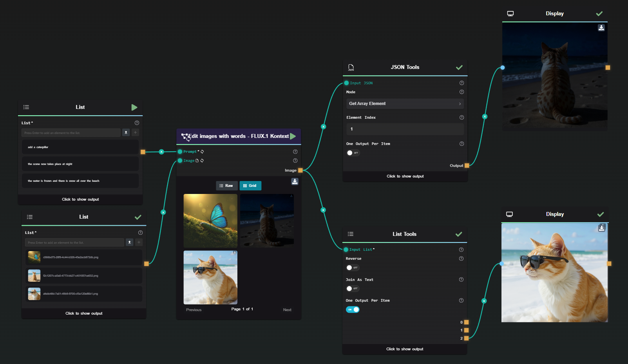Click List Tools output port 1
This screenshot has height=364, width=628.
tap(466, 330)
